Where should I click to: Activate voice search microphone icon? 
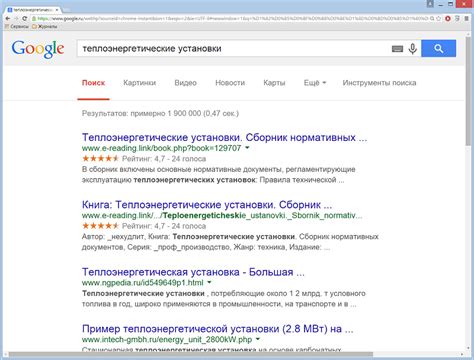tap(413, 49)
